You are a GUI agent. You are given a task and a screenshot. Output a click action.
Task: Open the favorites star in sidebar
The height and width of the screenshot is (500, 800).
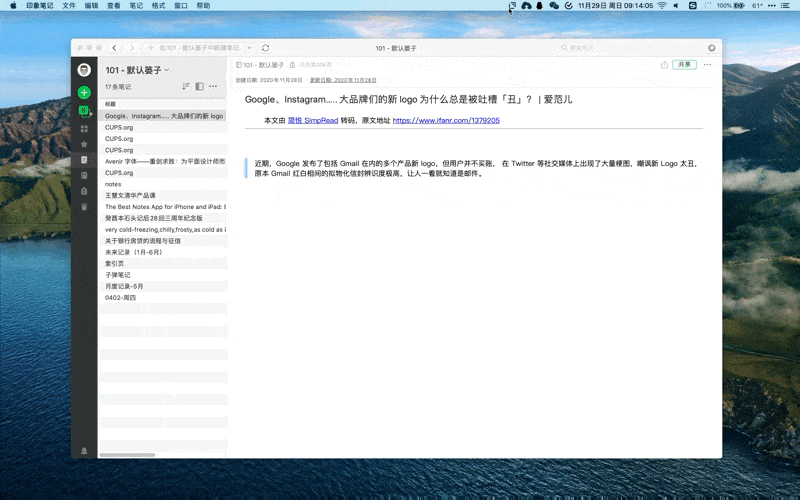[84, 144]
